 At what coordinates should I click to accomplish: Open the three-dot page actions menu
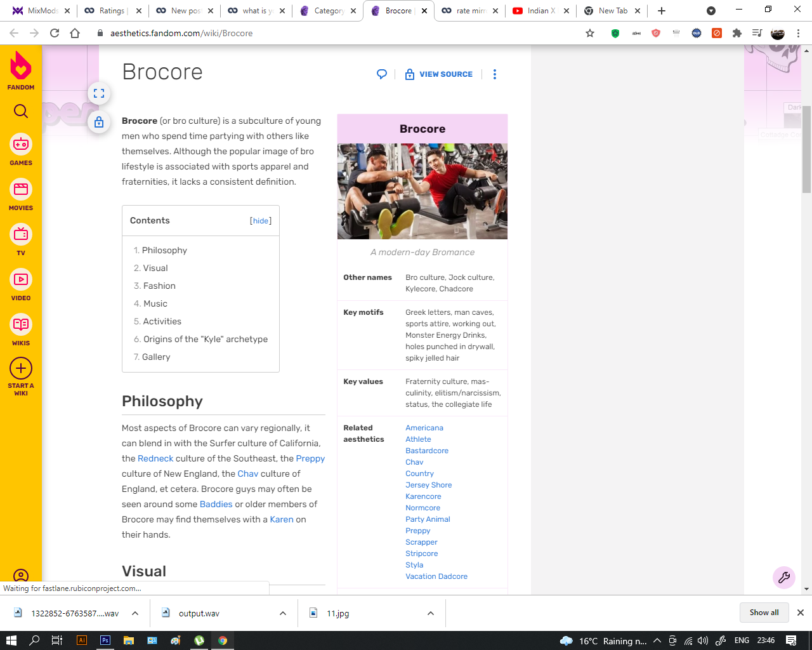pos(495,74)
